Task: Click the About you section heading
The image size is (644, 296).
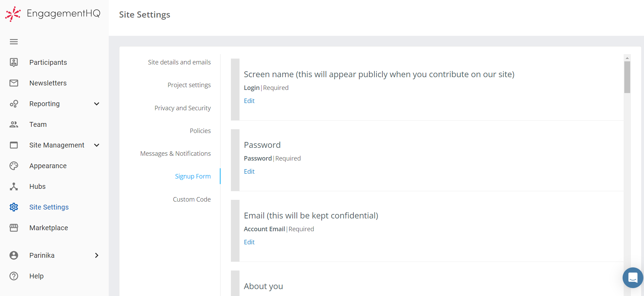Action: pyautogui.click(x=263, y=286)
